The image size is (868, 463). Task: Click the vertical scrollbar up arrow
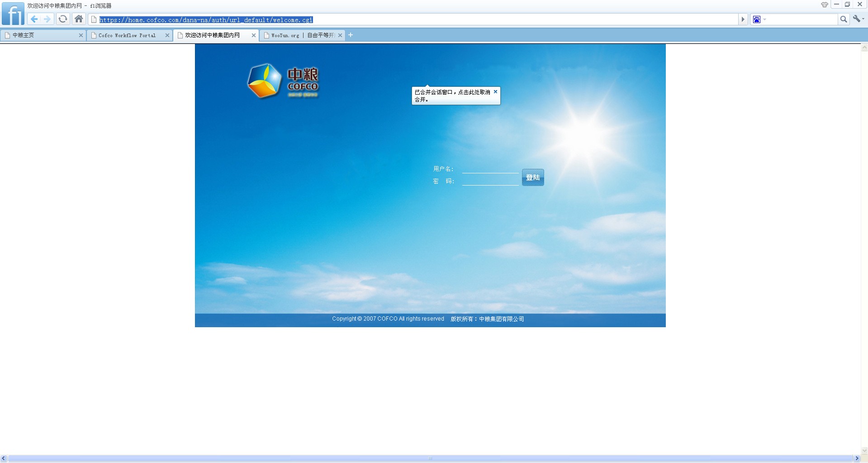coord(864,47)
